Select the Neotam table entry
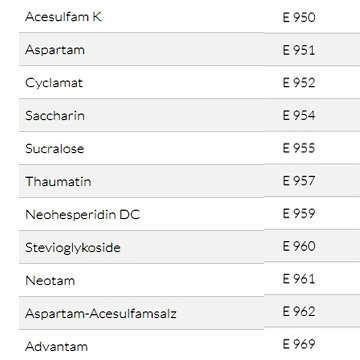 tap(50, 280)
